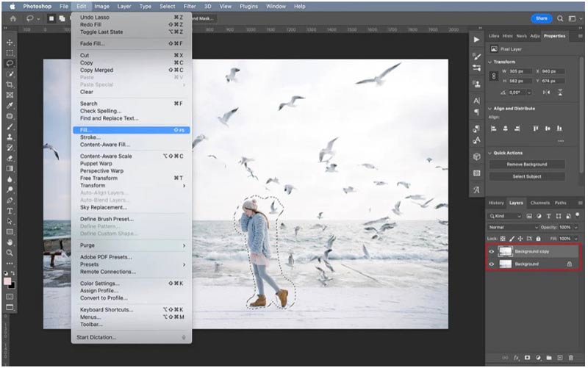
Task: Click the Home icon in options bar
Action: click(x=13, y=18)
